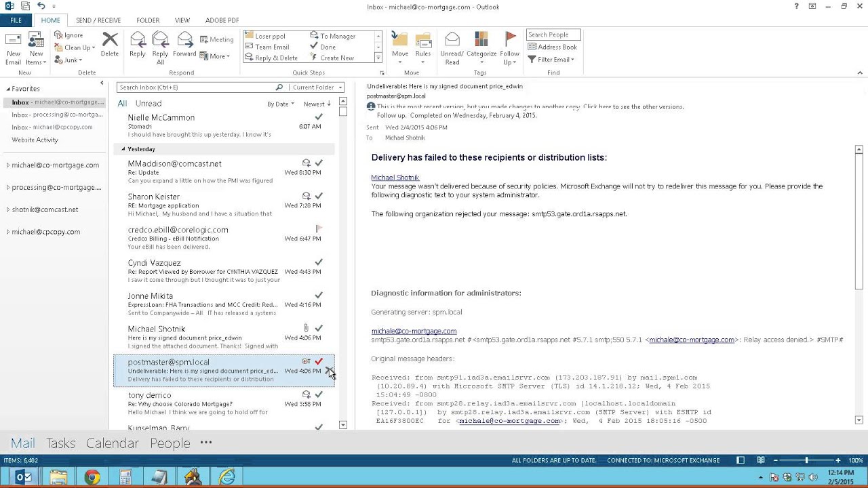The image size is (868, 488).
Task: Toggle flag on credco.ebill@corelogic.com email
Action: point(319,228)
